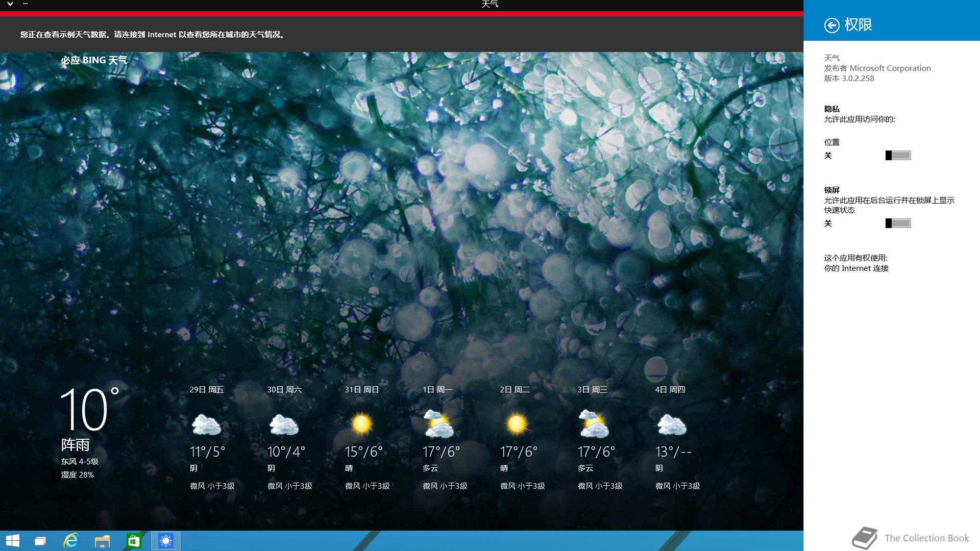Click the 阵雨 current condition label
Image resolution: width=980 pixels, height=551 pixels.
(x=76, y=445)
